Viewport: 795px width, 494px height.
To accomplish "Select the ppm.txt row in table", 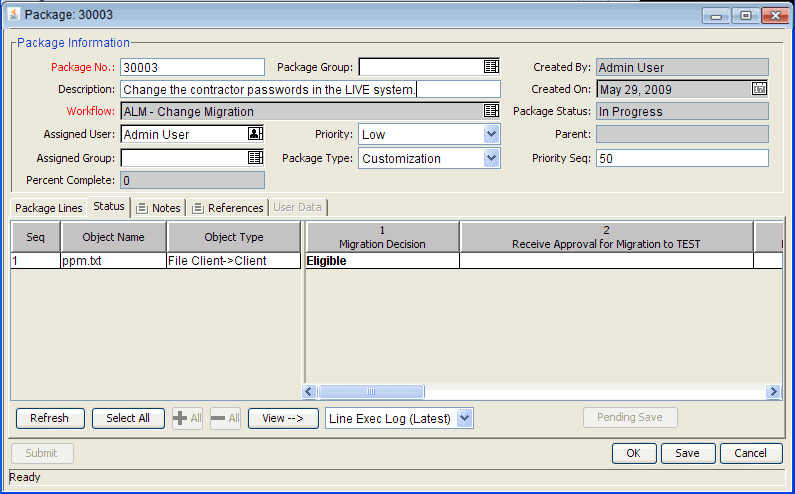I will pyautogui.click(x=113, y=261).
